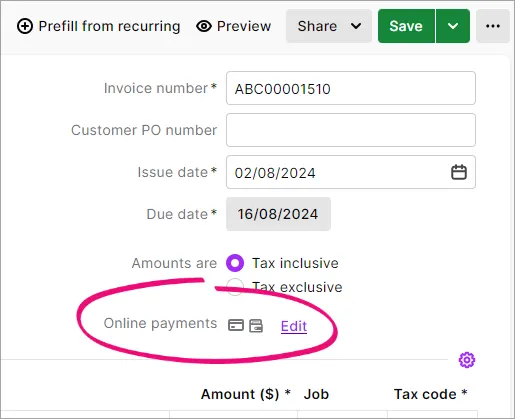
Task: Click the Prefill from recurring button
Action: click(98, 26)
